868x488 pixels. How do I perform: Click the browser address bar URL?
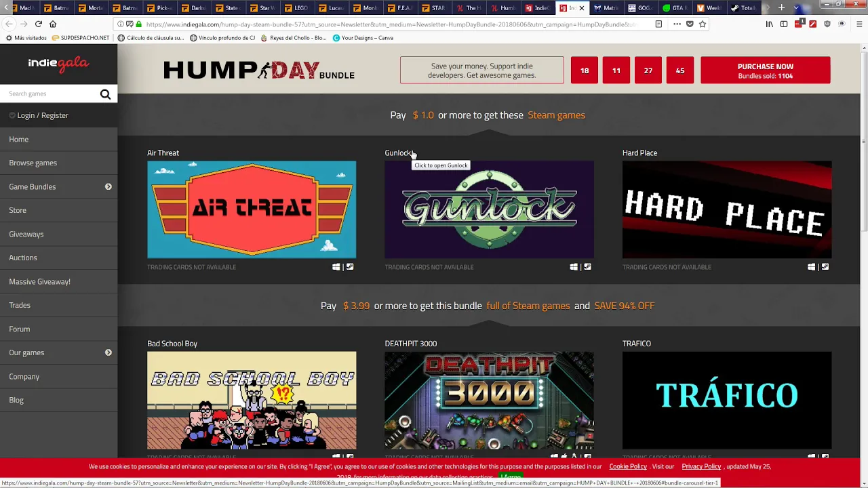[390, 24]
